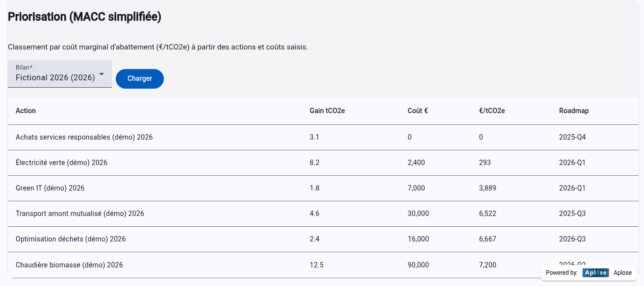Viewport: 644px width, 286px height.
Task: Click the 7,200 €/tCO2e value
Action: coord(487,265)
